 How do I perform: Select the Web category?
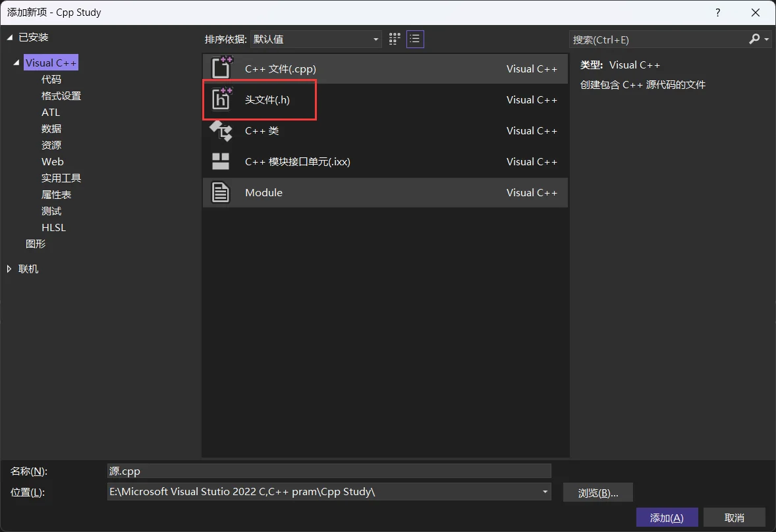coord(53,162)
